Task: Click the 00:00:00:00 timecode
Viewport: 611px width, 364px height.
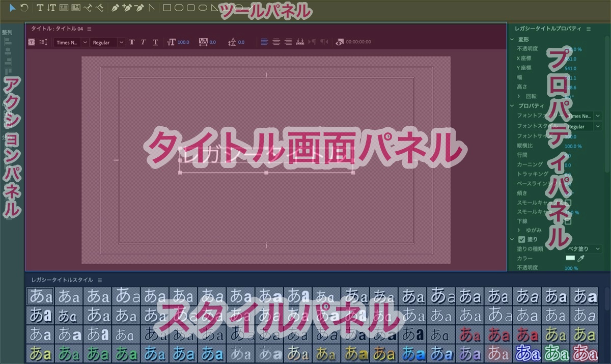Action: pyautogui.click(x=358, y=42)
